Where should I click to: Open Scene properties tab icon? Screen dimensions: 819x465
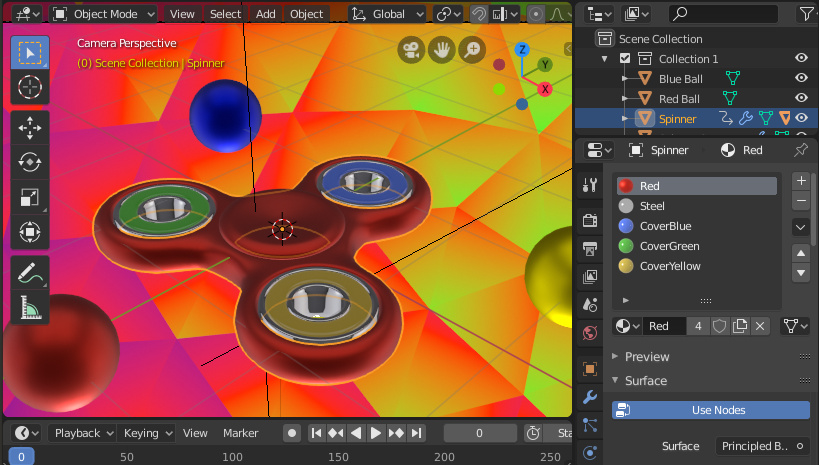pyautogui.click(x=590, y=305)
